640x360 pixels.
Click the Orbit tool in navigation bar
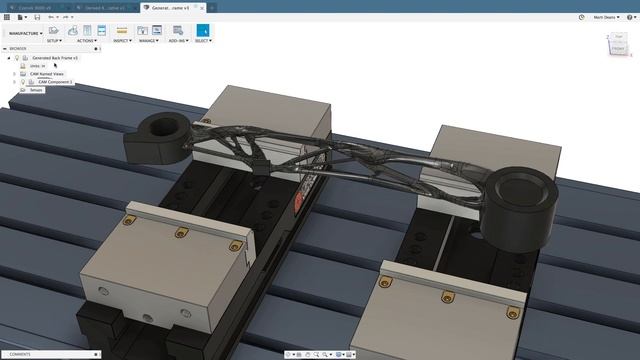pos(288,355)
